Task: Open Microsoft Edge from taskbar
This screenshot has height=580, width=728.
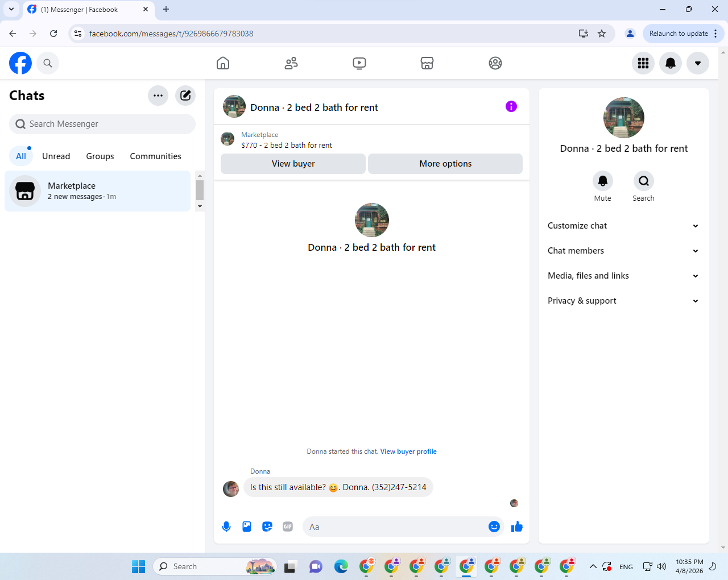Action: pos(341,566)
